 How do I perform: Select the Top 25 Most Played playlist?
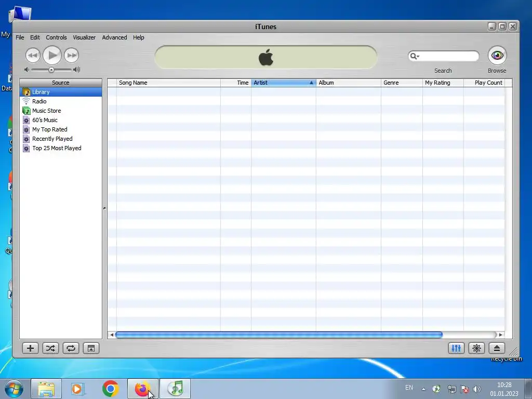(x=61, y=148)
